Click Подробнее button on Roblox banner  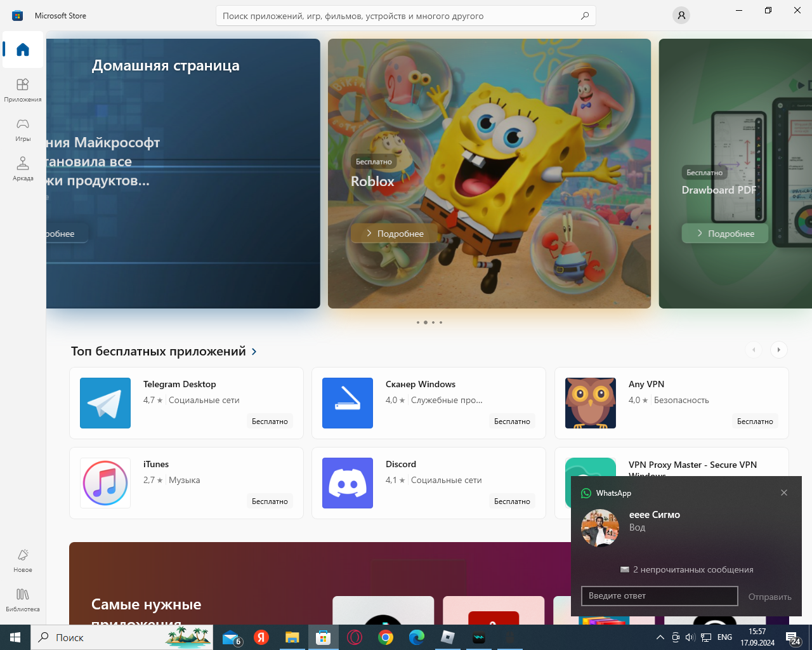(x=395, y=234)
